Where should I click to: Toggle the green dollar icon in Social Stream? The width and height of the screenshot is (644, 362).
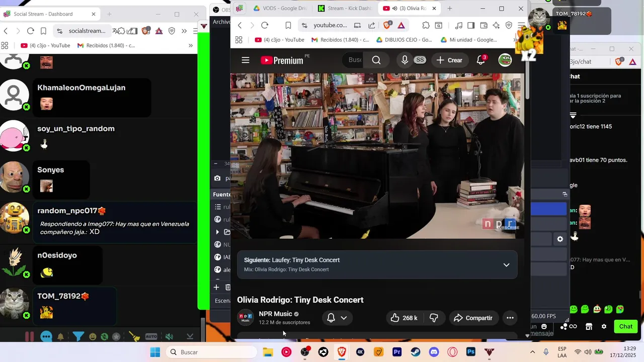[x=104, y=336]
